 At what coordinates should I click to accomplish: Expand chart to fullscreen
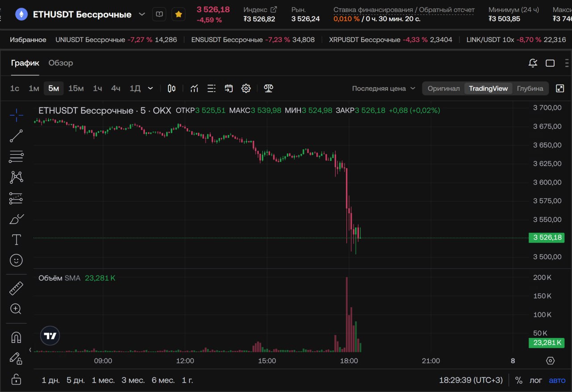560,89
